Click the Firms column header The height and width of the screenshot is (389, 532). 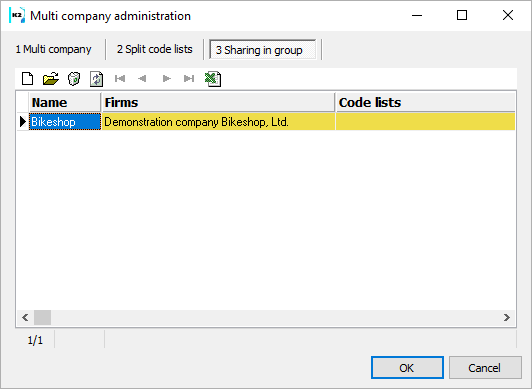pos(218,102)
